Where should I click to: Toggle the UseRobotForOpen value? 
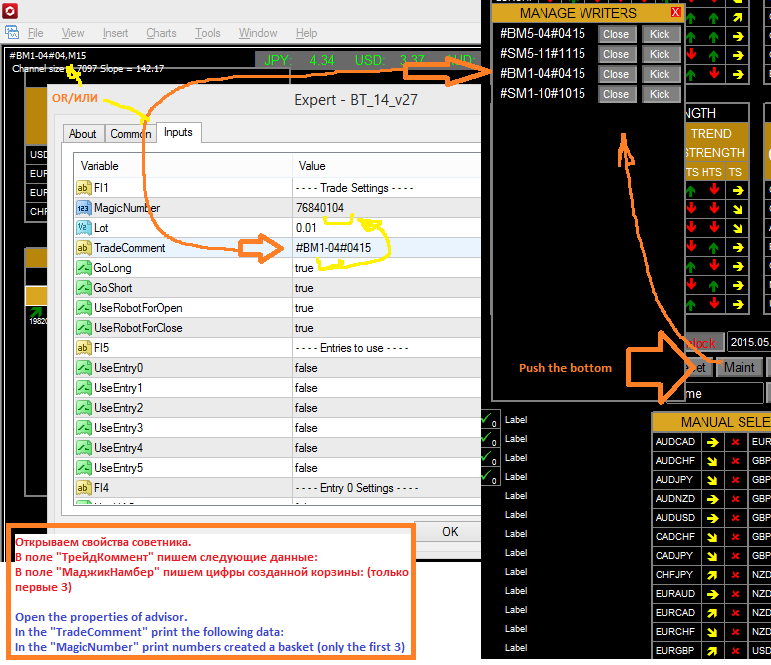[386, 308]
